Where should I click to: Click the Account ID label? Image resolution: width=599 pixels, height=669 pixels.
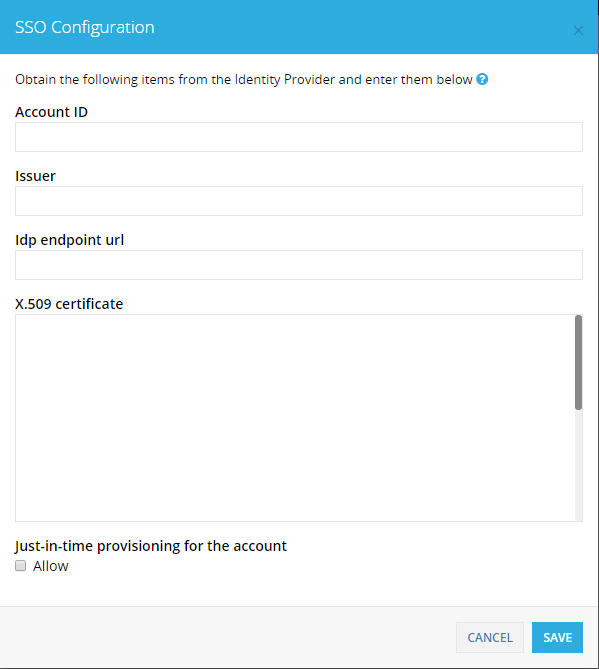[51, 112]
